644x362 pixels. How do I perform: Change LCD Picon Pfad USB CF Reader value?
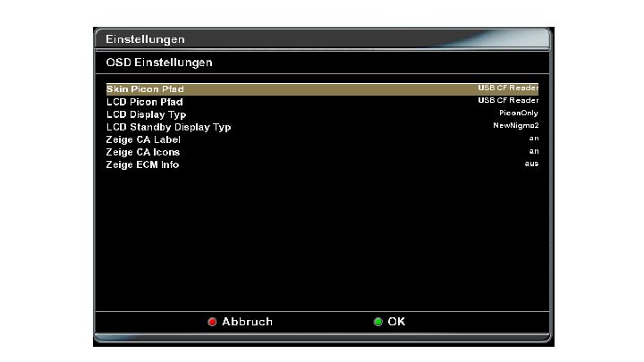(508, 100)
